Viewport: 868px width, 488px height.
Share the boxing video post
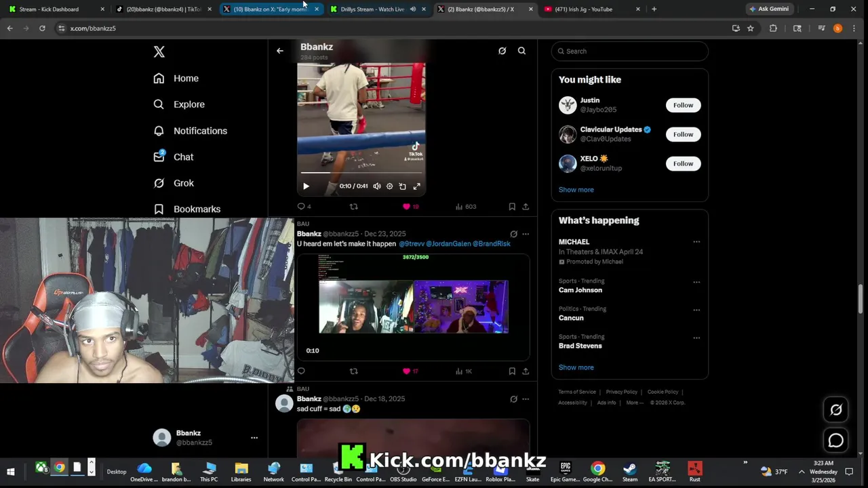click(x=526, y=207)
